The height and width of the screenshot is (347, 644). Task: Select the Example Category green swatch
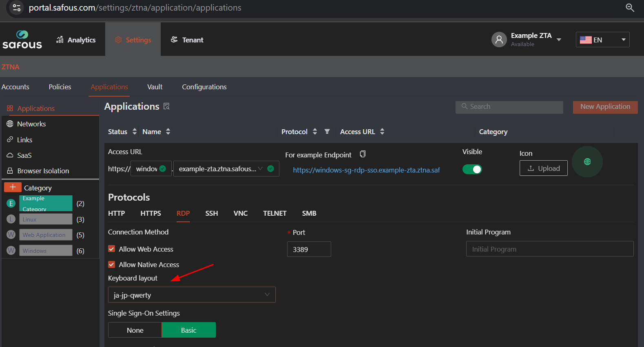pos(46,203)
